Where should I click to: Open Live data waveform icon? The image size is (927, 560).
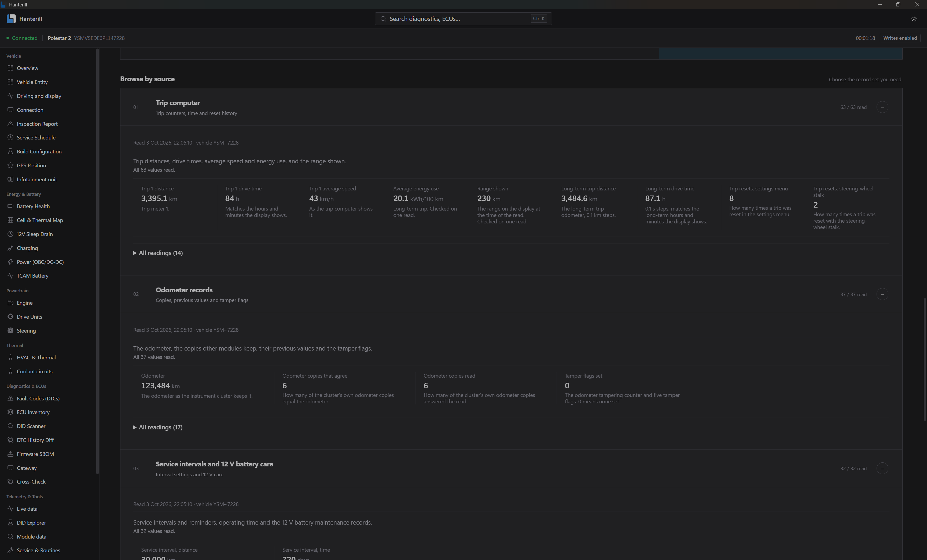10,509
